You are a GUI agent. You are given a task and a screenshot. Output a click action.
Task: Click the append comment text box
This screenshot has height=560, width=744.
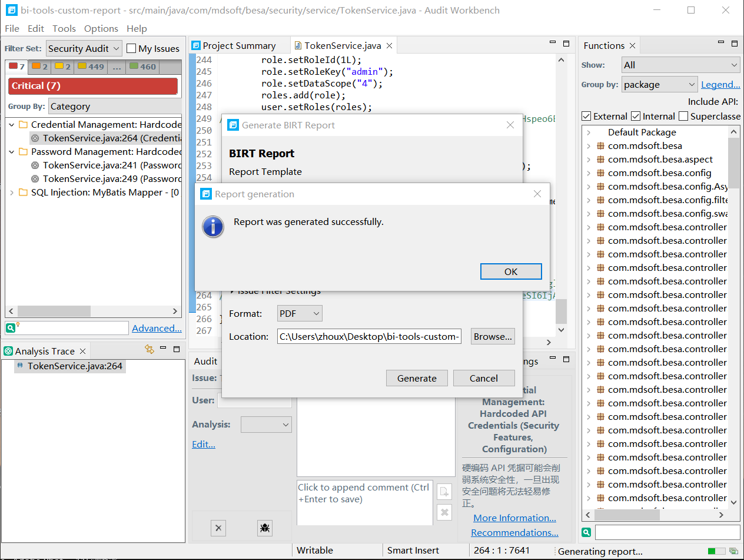click(x=365, y=502)
